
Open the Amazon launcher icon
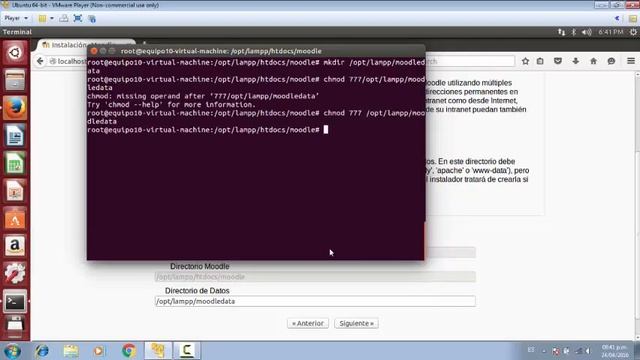[x=15, y=246]
